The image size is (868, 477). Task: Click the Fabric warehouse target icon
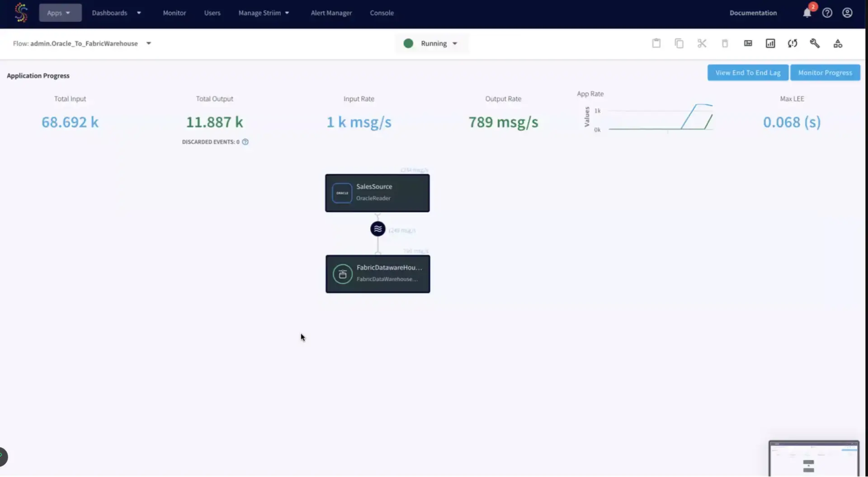tap(343, 274)
